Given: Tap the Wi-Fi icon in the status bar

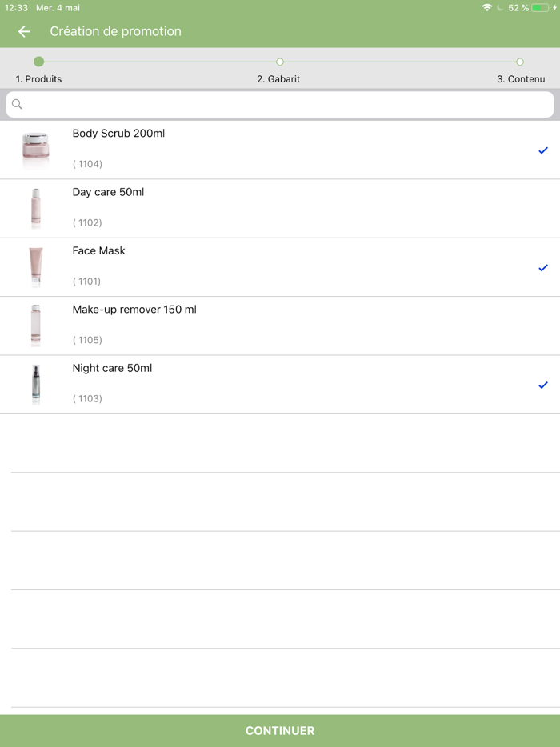Looking at the screenshot, I should point(488,8).
